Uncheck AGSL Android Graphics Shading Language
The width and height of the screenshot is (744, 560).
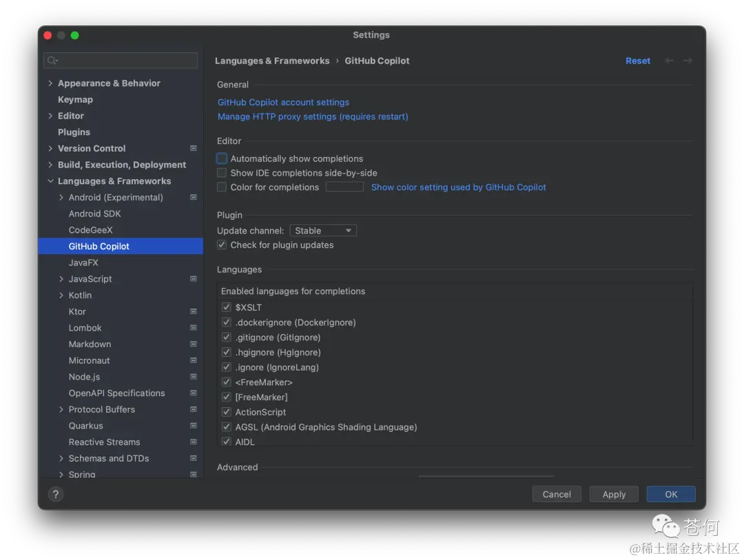click(x=227, y=427)
